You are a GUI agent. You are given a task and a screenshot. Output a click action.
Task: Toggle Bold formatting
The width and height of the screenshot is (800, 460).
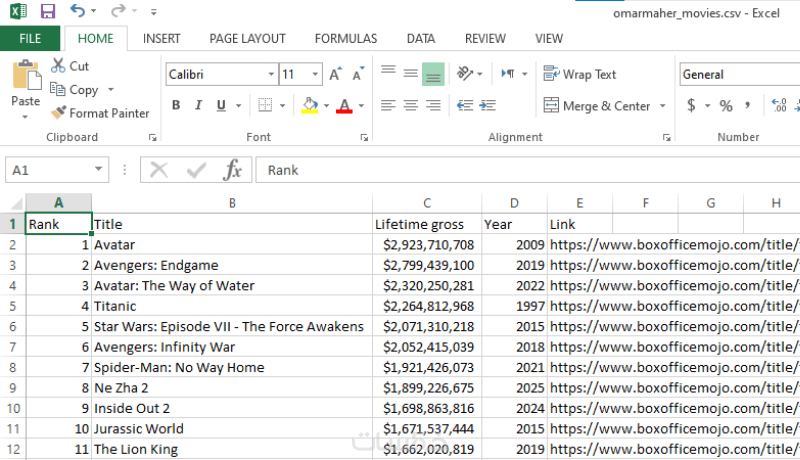[x=176, y=105]
